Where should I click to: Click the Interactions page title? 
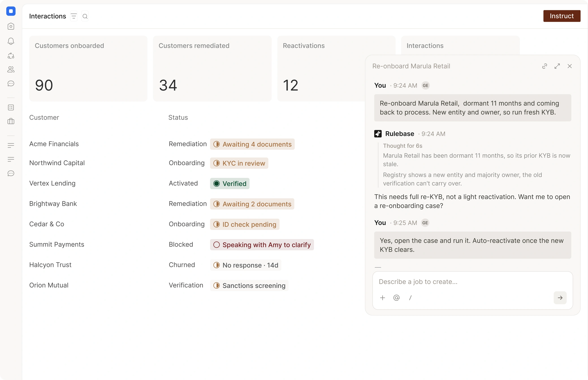(x=48, y=16)
